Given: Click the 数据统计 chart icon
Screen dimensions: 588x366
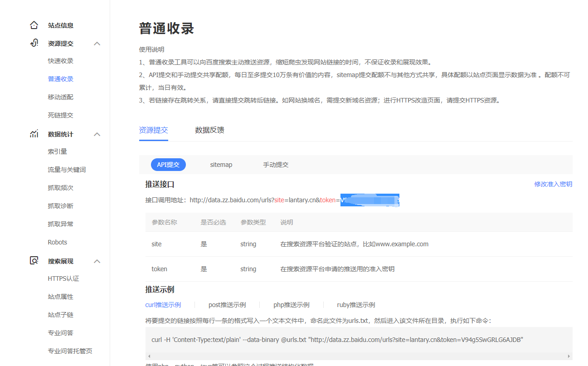Looking at the screenshot, I should pyautogui.click(x=34, y=133).
